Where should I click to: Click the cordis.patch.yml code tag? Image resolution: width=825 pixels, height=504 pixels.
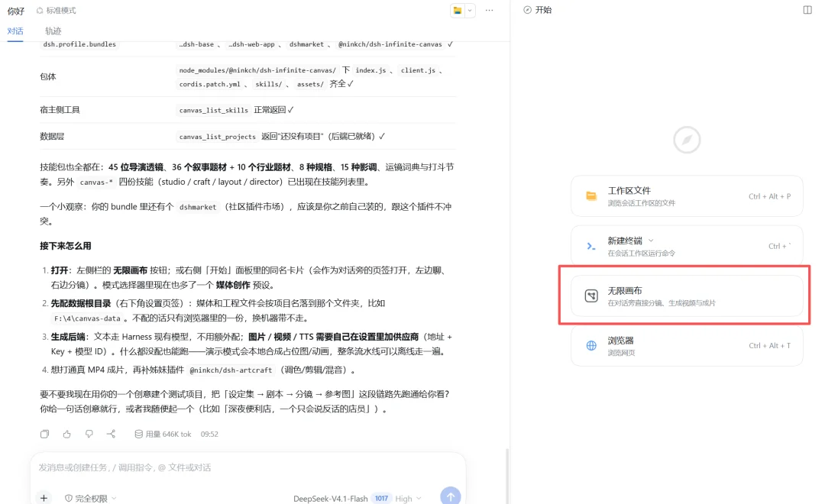coord(209,84)
